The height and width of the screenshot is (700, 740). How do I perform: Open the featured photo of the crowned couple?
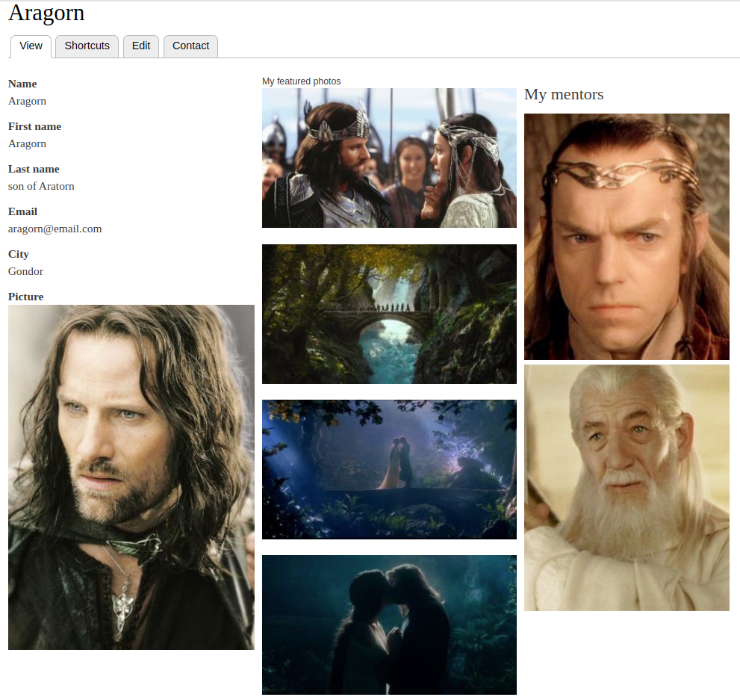[389, 158]
